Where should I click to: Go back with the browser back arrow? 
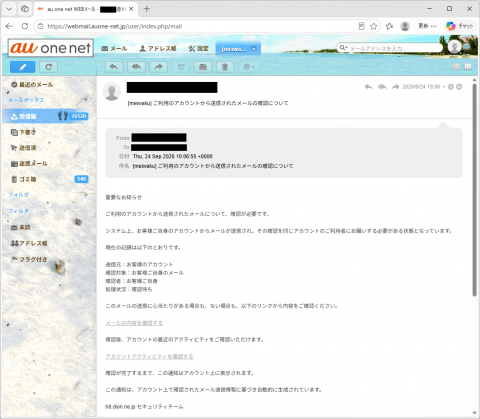coord(9,26)
